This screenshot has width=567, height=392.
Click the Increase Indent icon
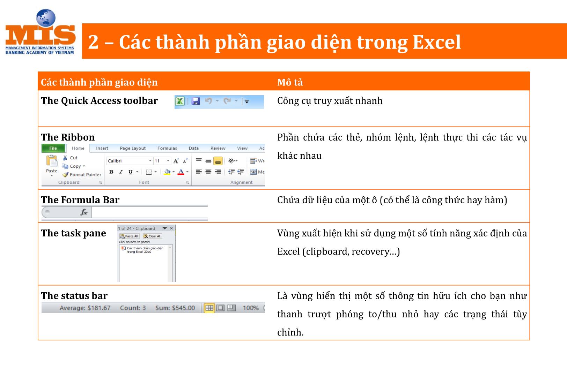coord(241,172)
